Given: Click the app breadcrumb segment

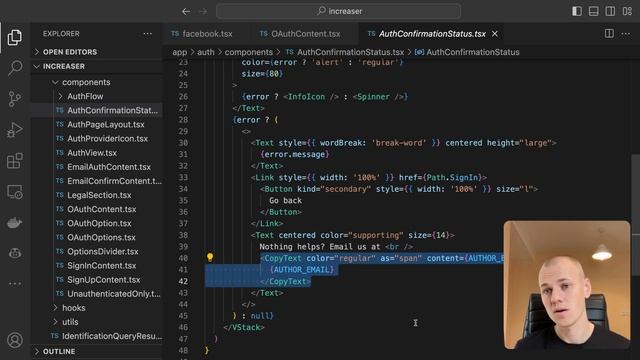Looking at the screenshot, I should click(x=179, y=52).
